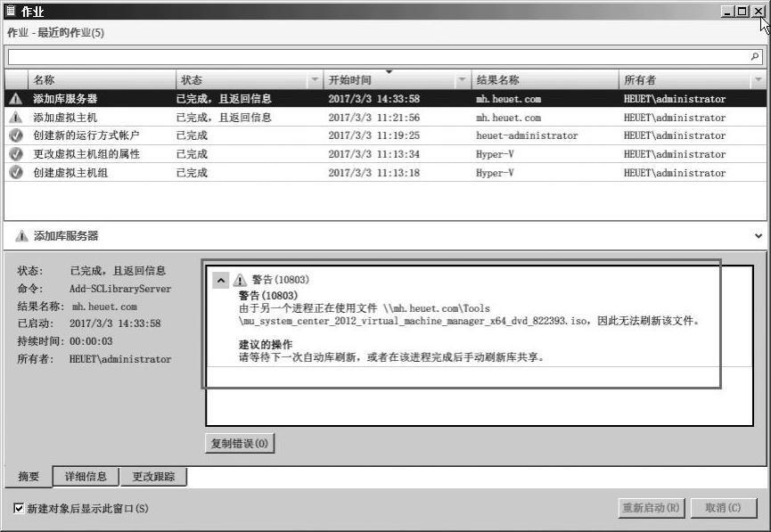This screenshot has height=532, width=771.
Task: Select the 更改虚拟主机组的属性 job row
Action: tap(385, 154)
